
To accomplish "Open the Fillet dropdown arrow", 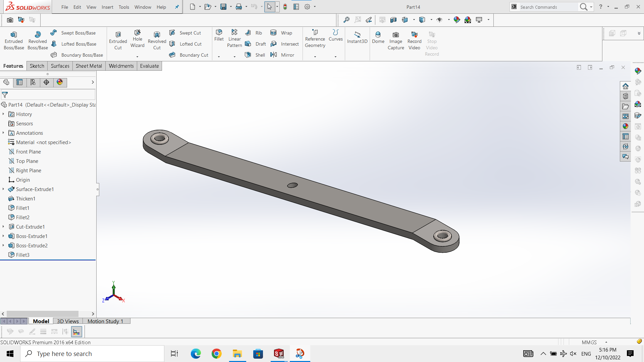I will [x=219, y=57].
